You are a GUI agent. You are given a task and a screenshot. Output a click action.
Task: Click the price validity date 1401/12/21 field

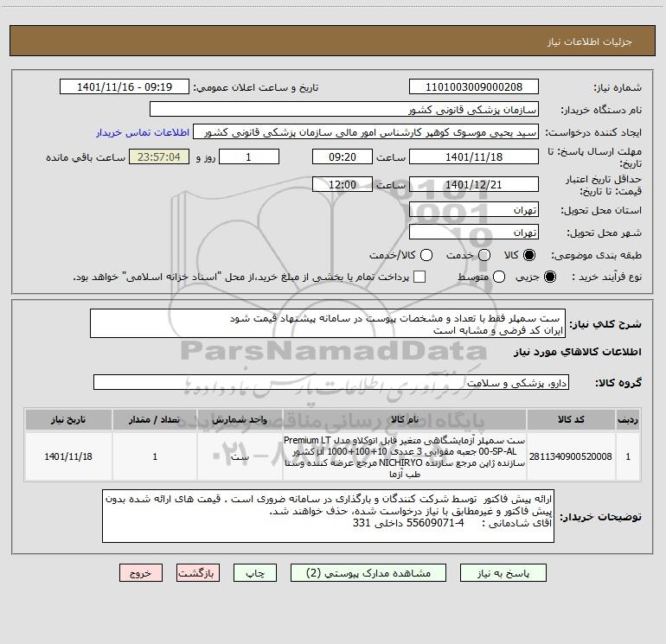click(x=474, y=184)
